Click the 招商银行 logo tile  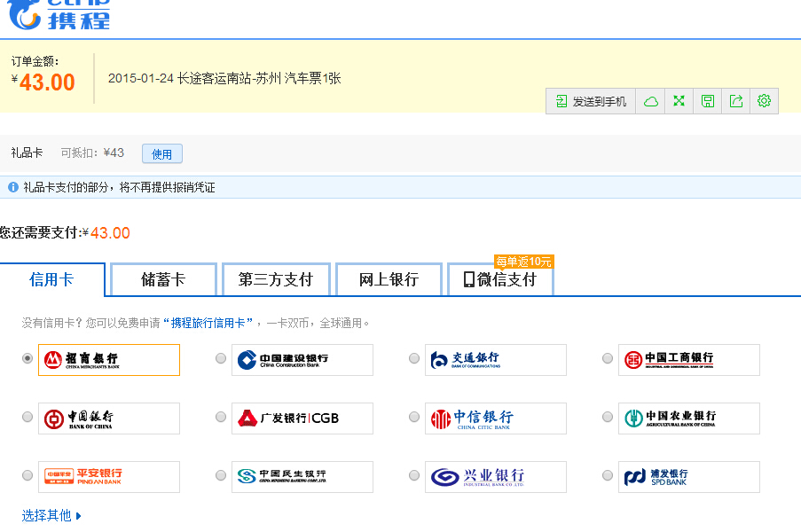tap(109, 360)
